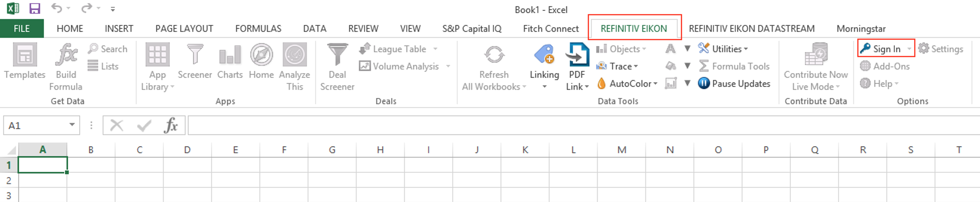
Task: Open the Trace tool
Action: (x=617, y=66)
